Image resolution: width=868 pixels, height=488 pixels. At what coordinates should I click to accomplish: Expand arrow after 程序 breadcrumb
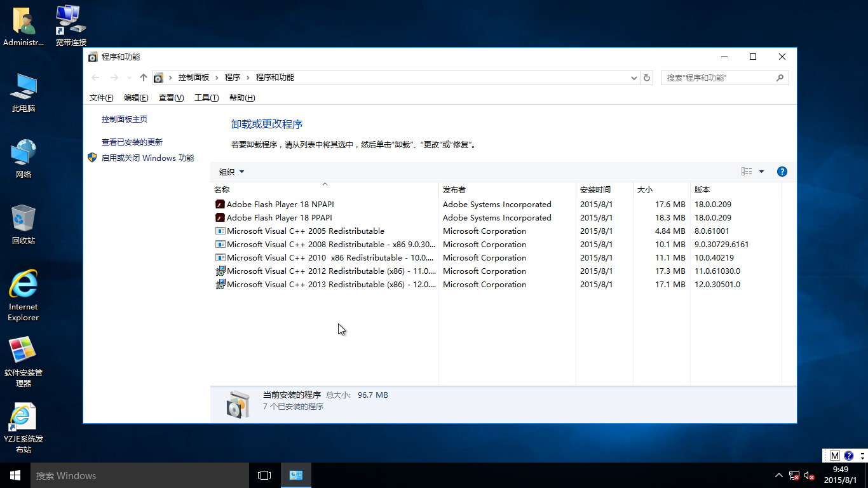(x=248, y=78)
